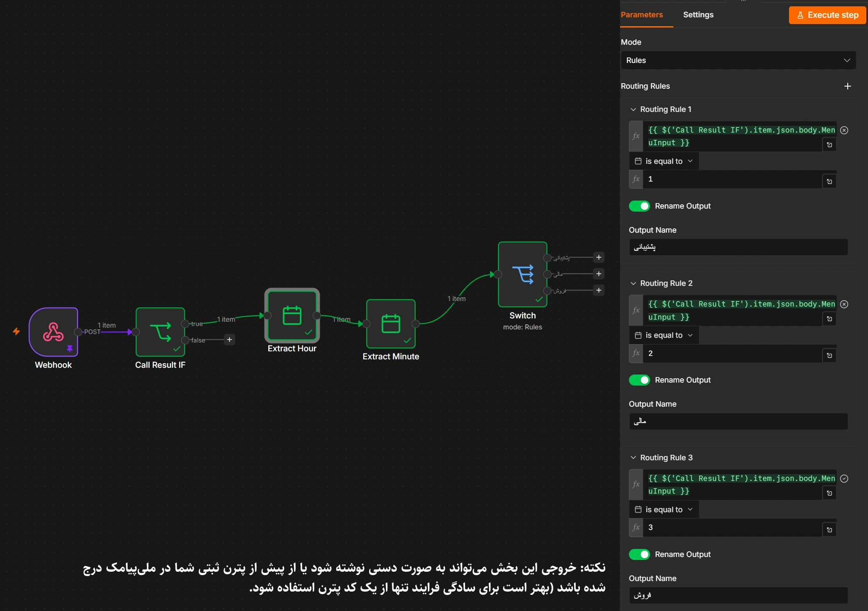Open the Mode dropdown set to Rules
Screen dimensions: 868x611
pyautogui.click(x=738, y=60)
